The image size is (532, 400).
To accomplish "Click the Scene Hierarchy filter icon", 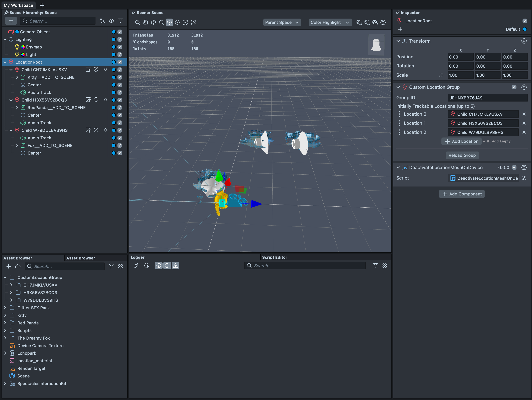I will pyautogui.click(x=120, y=21).
